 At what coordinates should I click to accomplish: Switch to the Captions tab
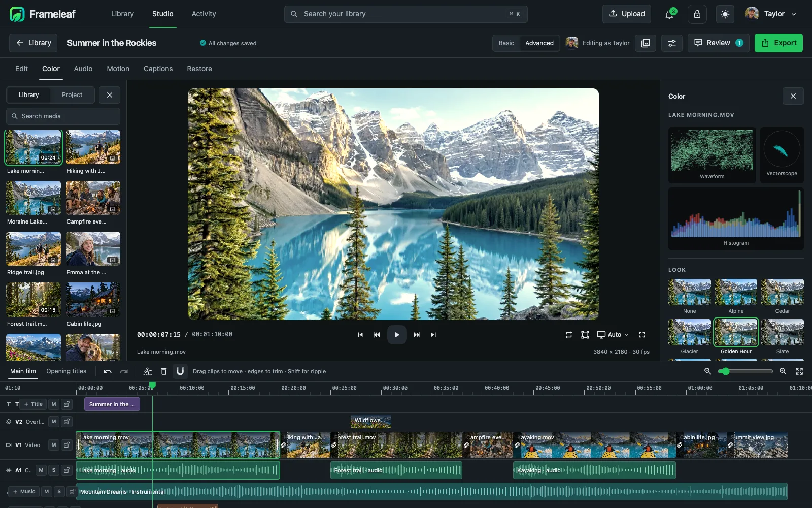[158, 69]
